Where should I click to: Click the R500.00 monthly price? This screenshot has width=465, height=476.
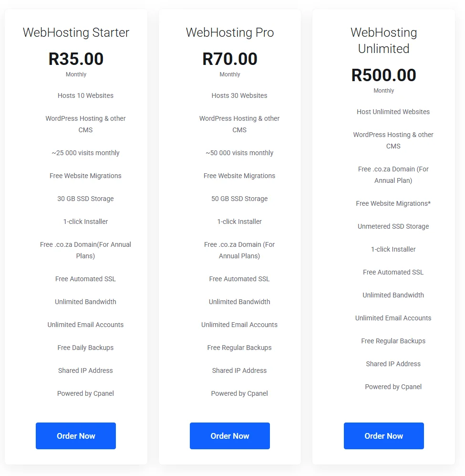tap(383, 75)
